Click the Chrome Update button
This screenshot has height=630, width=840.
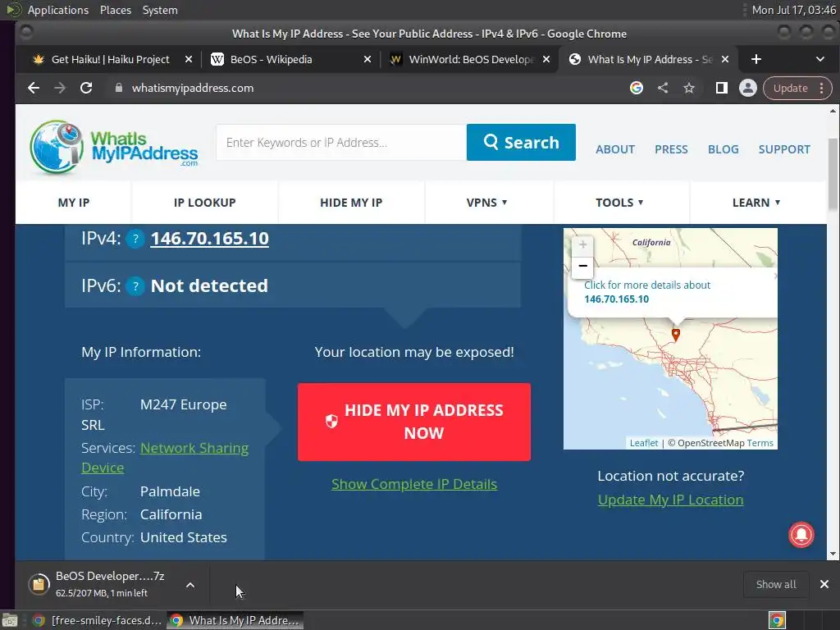[790, 89]
